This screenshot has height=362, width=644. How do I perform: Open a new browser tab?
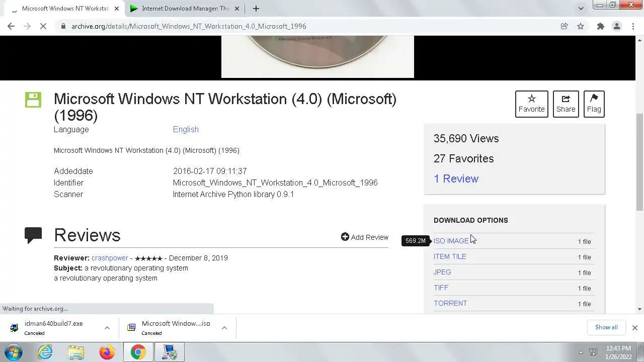pos(256,9)
